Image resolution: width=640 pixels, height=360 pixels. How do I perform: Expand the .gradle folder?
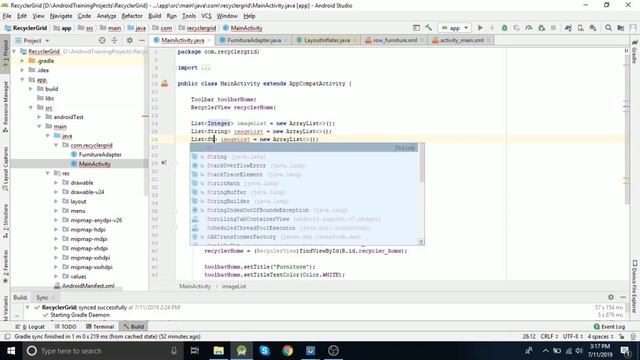click(x=22, y=61)
